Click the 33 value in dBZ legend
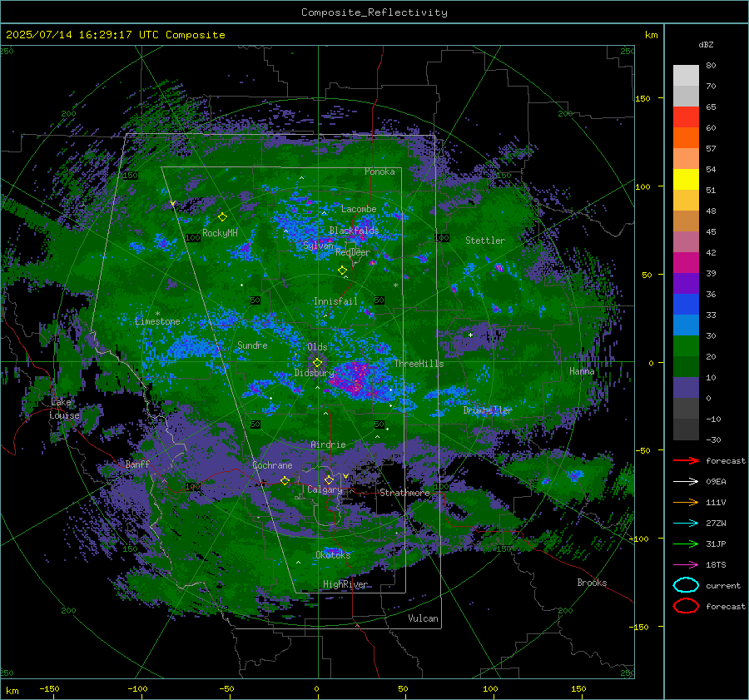 (711, 315)
